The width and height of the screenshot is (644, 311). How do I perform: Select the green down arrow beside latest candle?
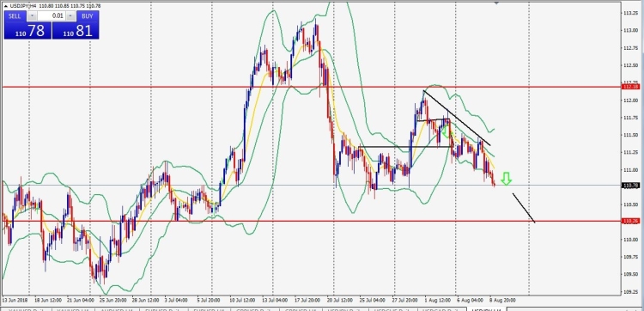tap(507, 179)
